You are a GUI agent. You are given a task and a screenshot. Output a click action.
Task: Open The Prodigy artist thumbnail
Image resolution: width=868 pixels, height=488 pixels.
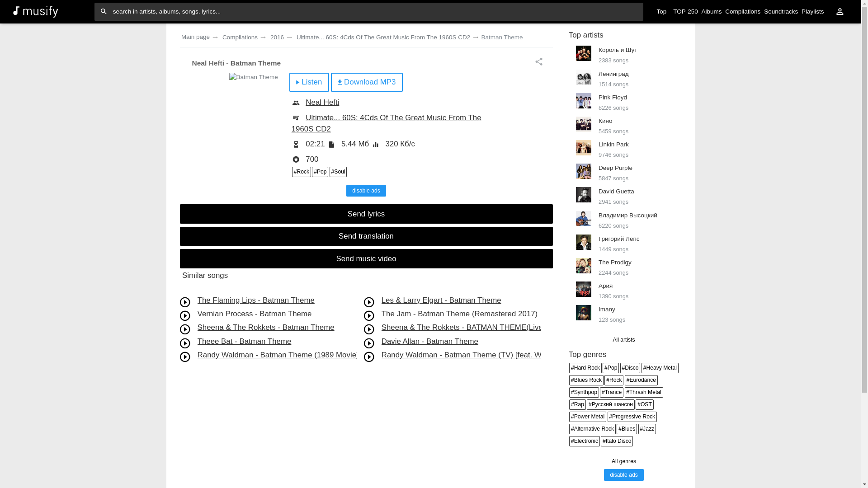pyautogui.click(x=583, y=266)
